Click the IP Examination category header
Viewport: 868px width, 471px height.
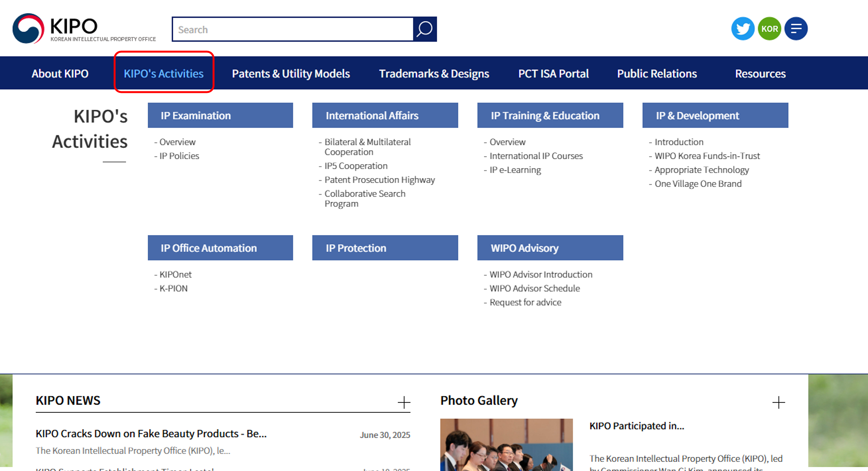tap(220, 115)
